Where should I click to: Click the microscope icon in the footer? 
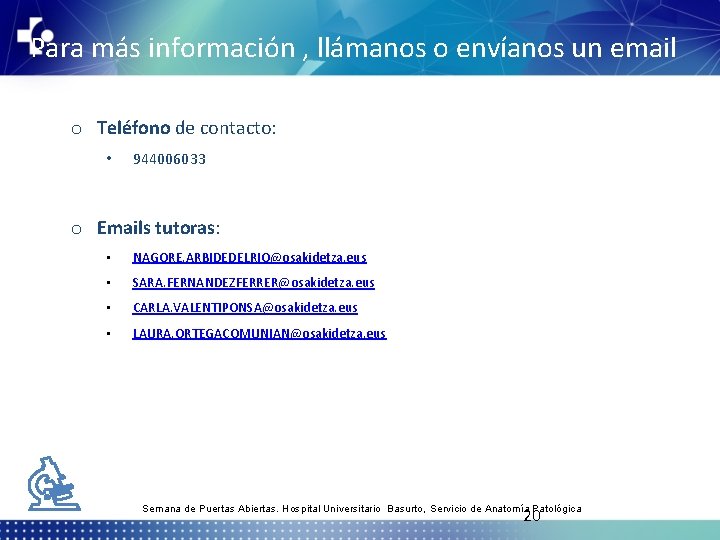coord(54,484)
